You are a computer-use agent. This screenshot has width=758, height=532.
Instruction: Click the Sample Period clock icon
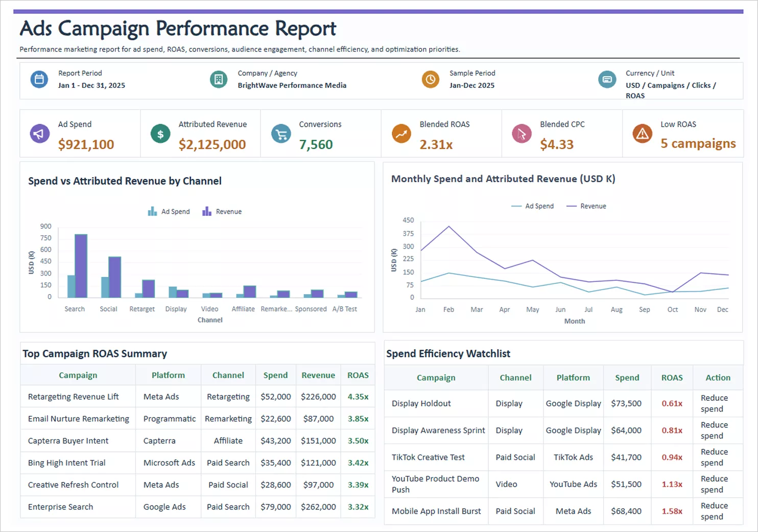click(431, 79)
